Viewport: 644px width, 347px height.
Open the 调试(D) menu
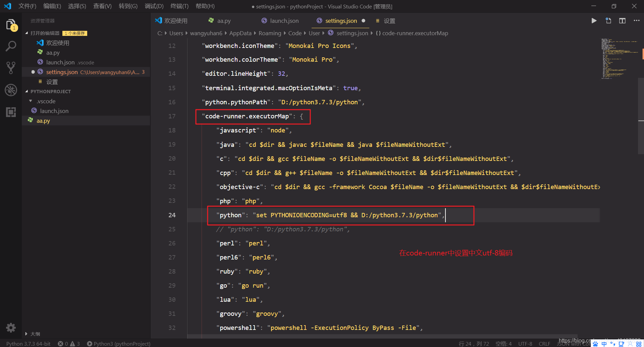pyautogui.click(x=154, y=6)
